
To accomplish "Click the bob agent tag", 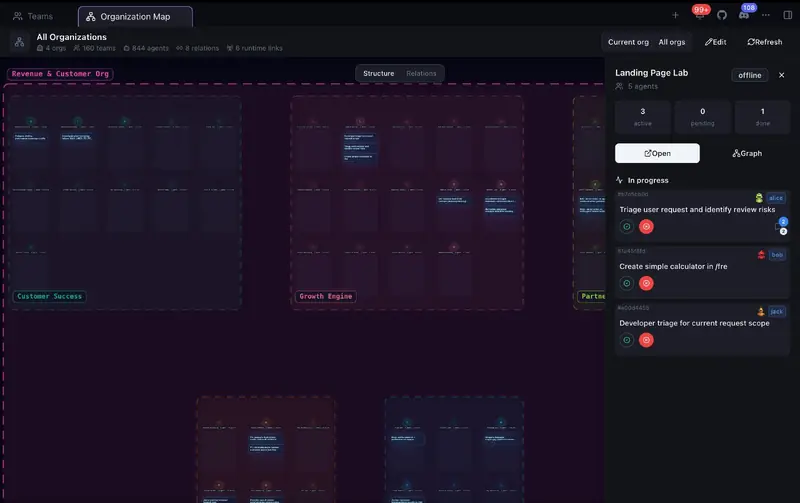I will pyautogui.click(x=777, y=255).
